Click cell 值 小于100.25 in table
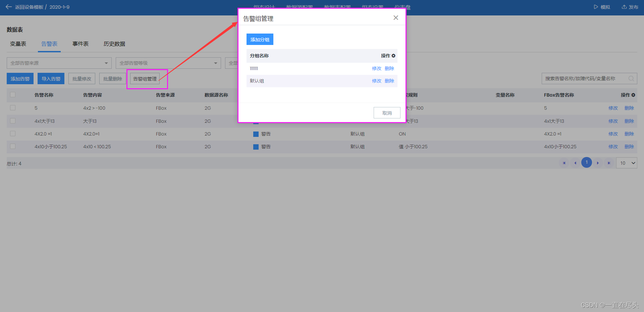 point(413,147)
